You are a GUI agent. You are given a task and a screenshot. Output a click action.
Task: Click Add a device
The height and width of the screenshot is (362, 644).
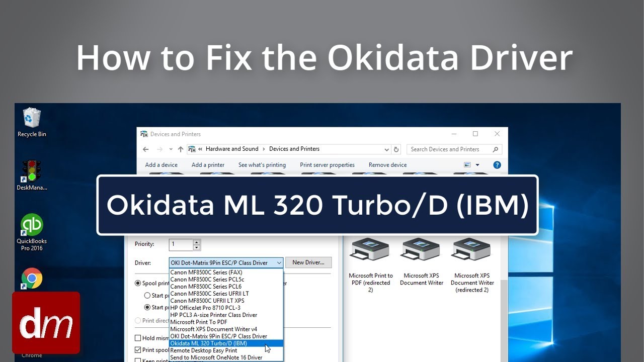click(161, 165)
